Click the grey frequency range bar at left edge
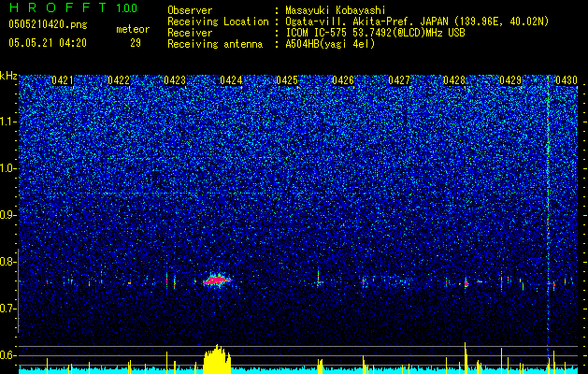This screenshot has height=374, width=588. pyautogui.click(x=18, y=291)
